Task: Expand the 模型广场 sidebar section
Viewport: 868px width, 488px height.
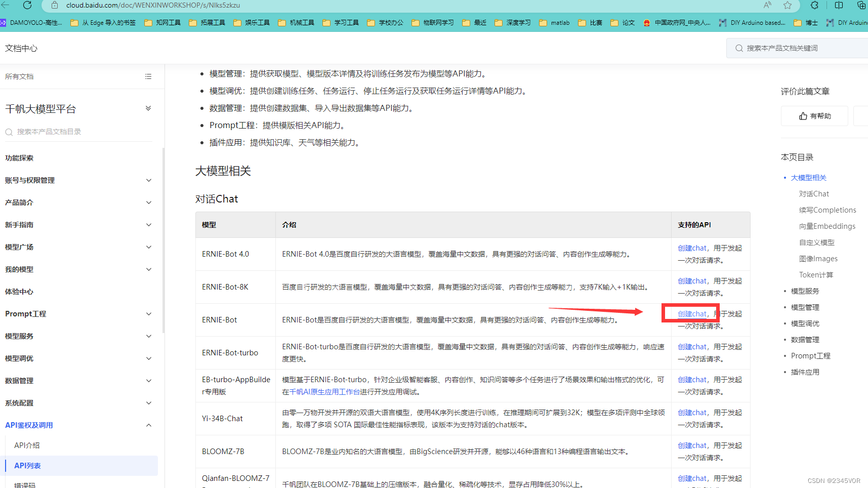Action: (x=149, y=247)
